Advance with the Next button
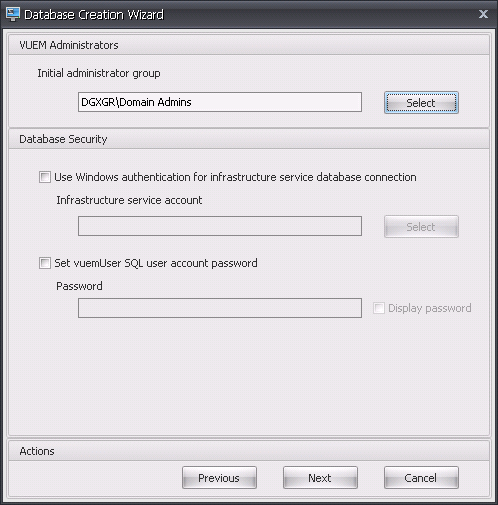The height and width of the screenshot is (505, 498). pos(320,478)
